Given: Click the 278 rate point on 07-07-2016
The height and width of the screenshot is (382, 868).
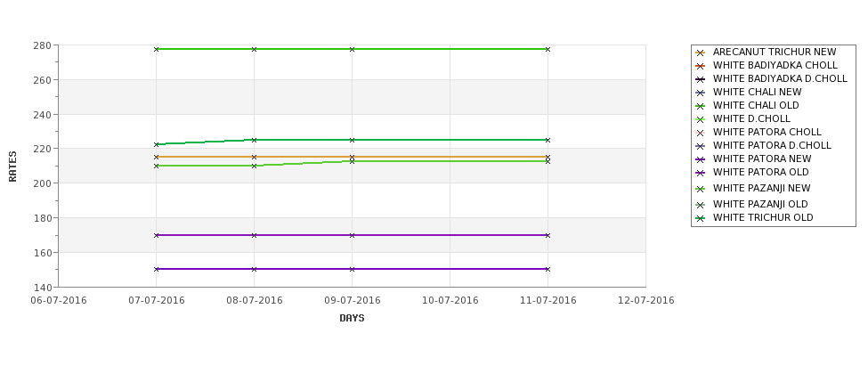Looking at the screenshot, I should (156, 49).
